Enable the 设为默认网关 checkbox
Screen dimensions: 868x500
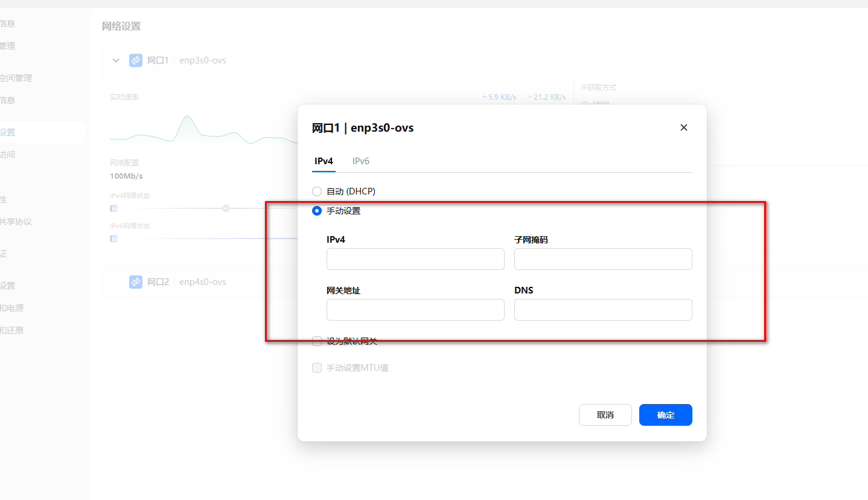pyautogui.click(x=317, y=341)
